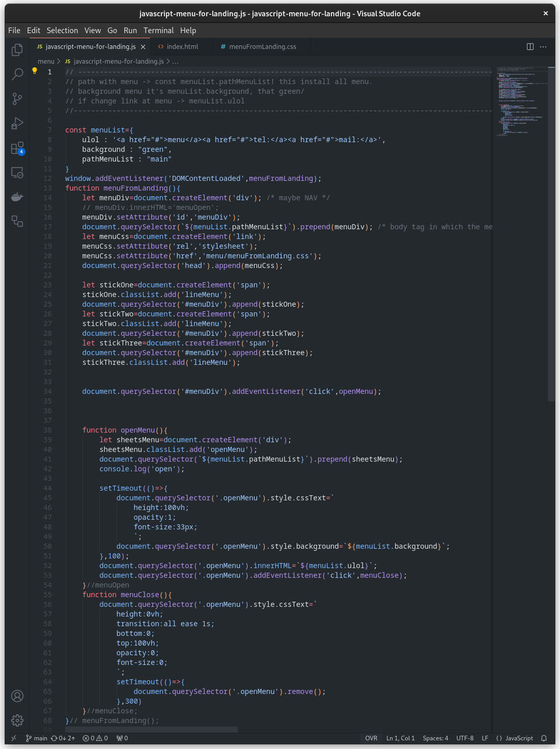Open the Docker view icon
560x749 pixels.
pos(17,197)
